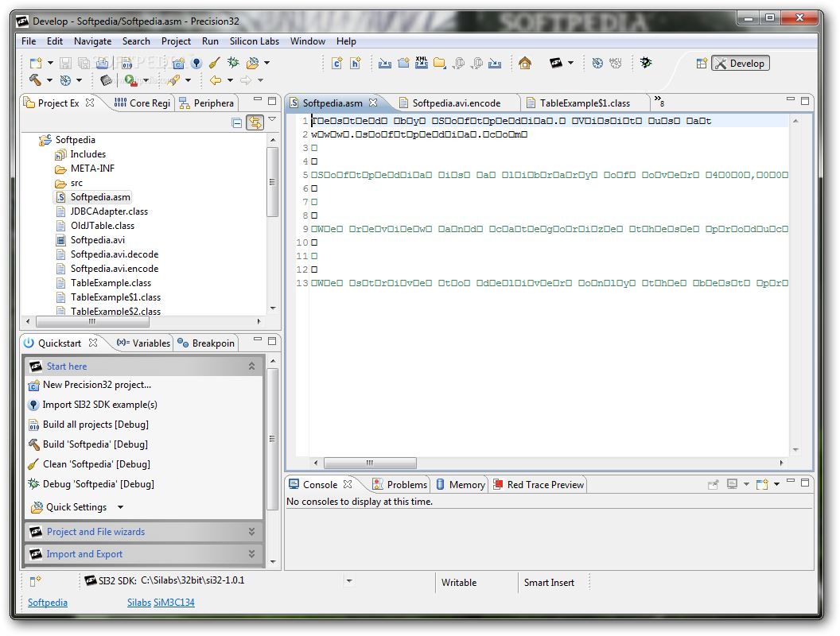
Task: Switch to the Peripherals tab
Action: (207, 103)
